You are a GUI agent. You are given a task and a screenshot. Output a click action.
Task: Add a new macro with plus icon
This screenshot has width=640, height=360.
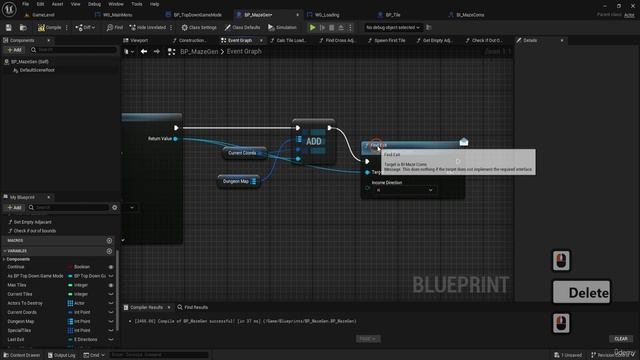(109, 241)
